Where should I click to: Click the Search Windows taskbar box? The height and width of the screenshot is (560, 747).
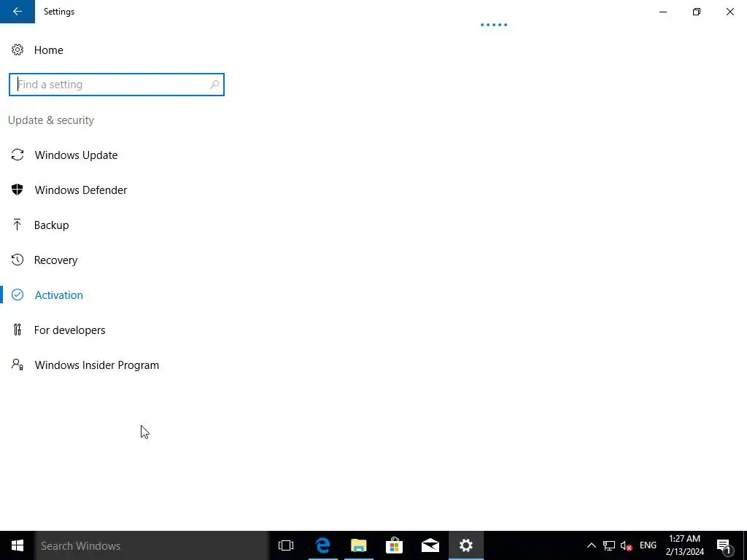[152, 545]
